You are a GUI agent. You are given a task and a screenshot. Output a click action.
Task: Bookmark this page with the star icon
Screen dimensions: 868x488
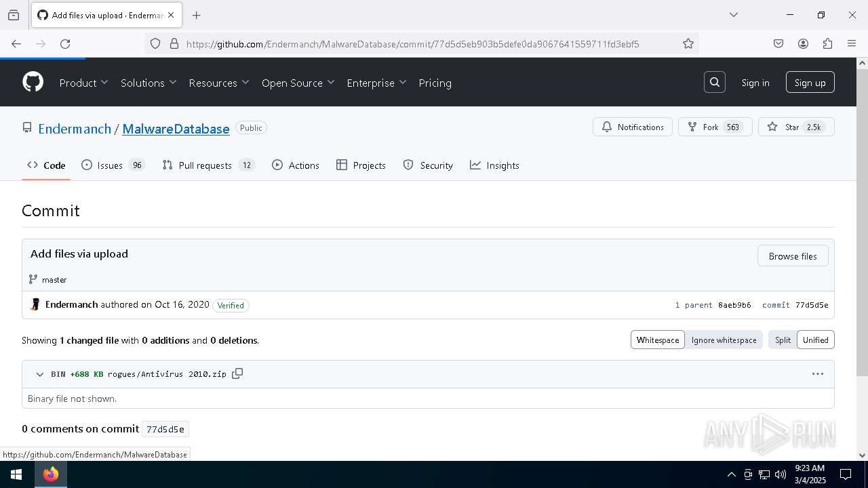(688, 43)
